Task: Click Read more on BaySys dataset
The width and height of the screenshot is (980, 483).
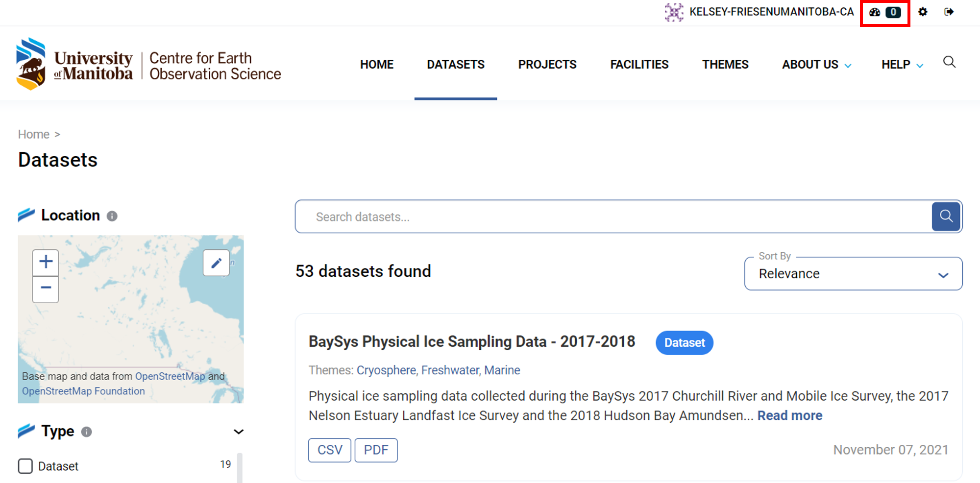Action: [789, 415]
